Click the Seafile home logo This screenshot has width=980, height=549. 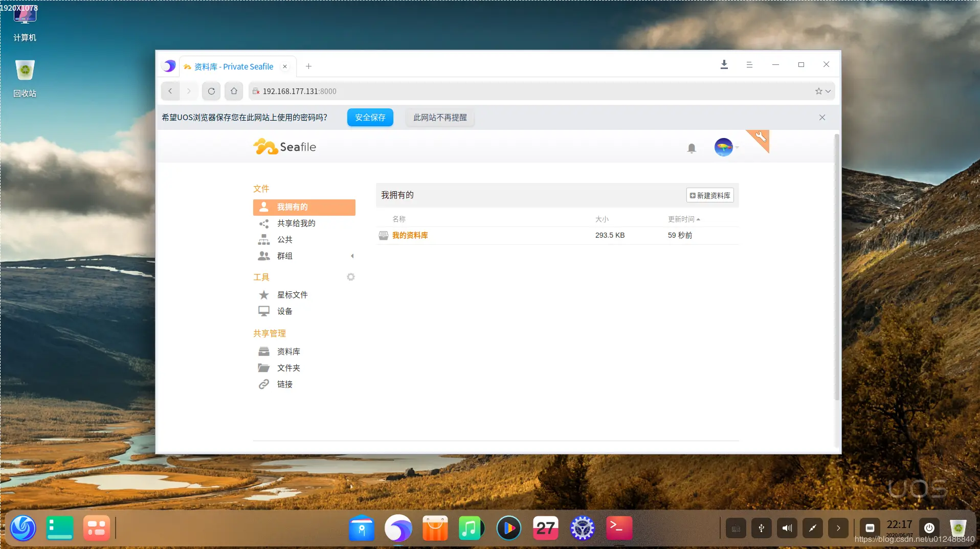coord(284,147)
